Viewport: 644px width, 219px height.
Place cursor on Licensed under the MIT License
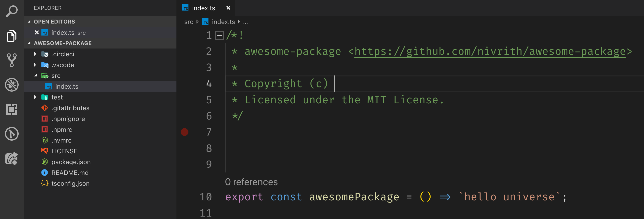[344, 100]
